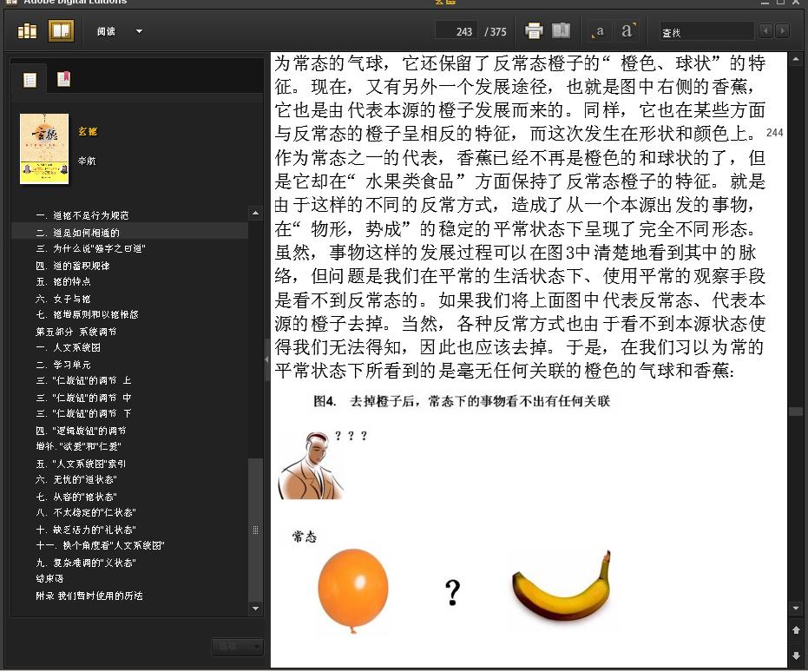
Task: Go to previous page with up arrow button
Action: (796, 629)
